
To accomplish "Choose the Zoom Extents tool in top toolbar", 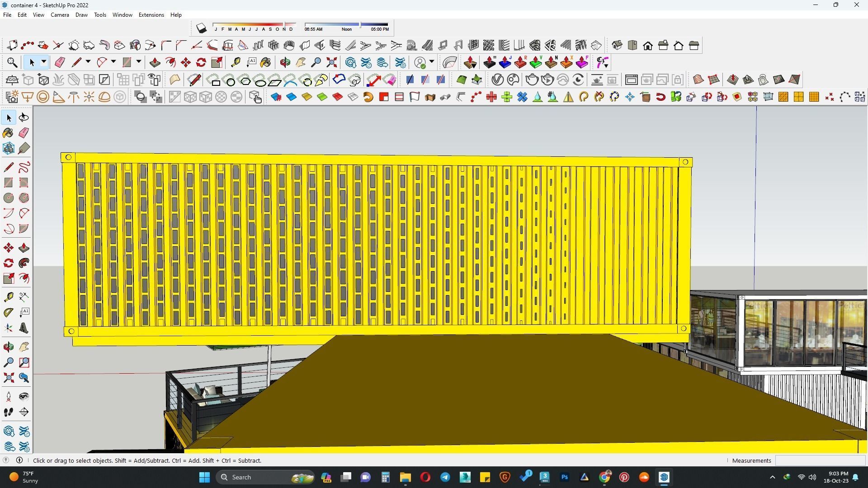I will (331, 62).
